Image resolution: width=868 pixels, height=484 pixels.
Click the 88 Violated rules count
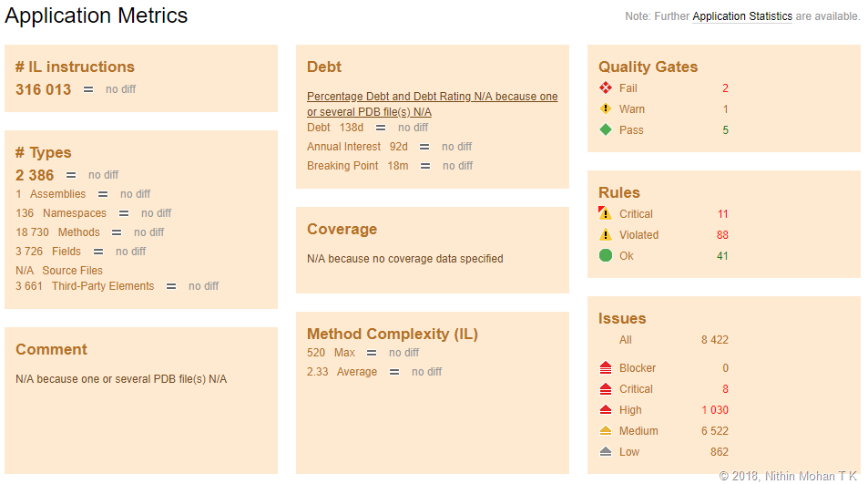[722, 235]
